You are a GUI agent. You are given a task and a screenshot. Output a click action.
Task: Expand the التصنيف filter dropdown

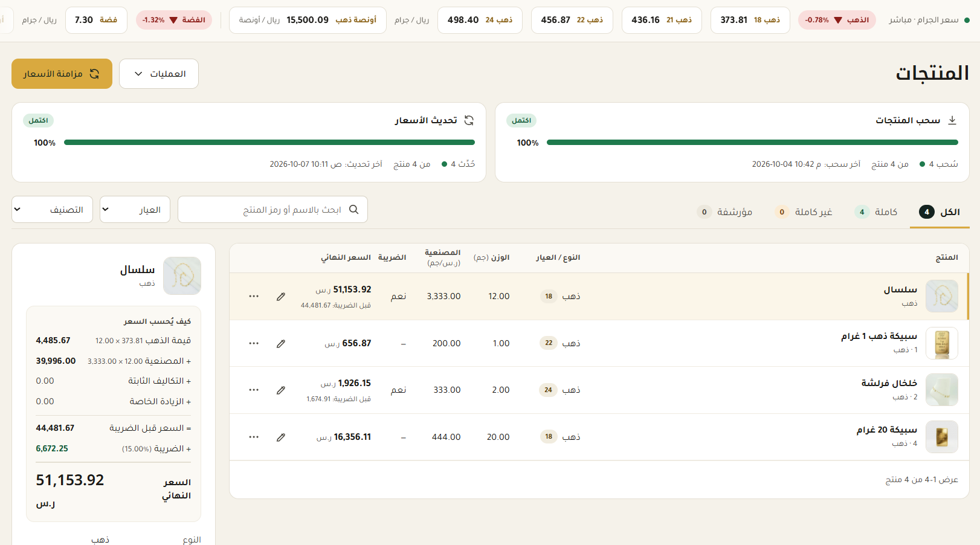52,210
